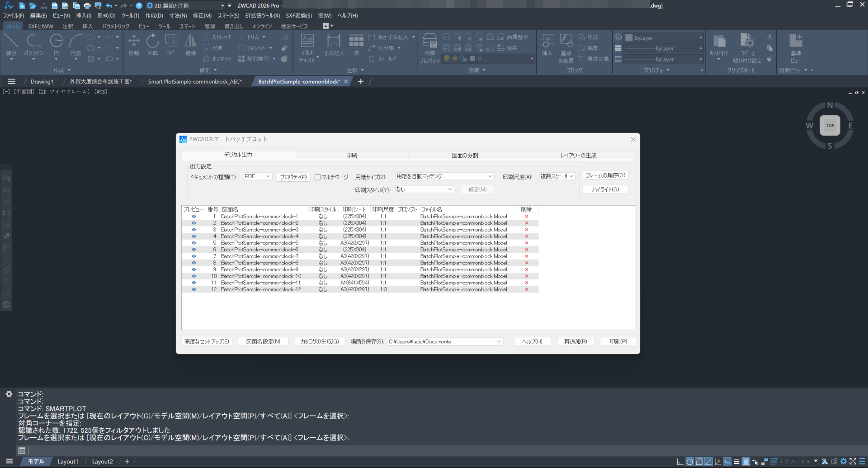Add a new document tab with plus icon
Screen dimensions: 868x468
pyautogui.click(x=360, y=81)
